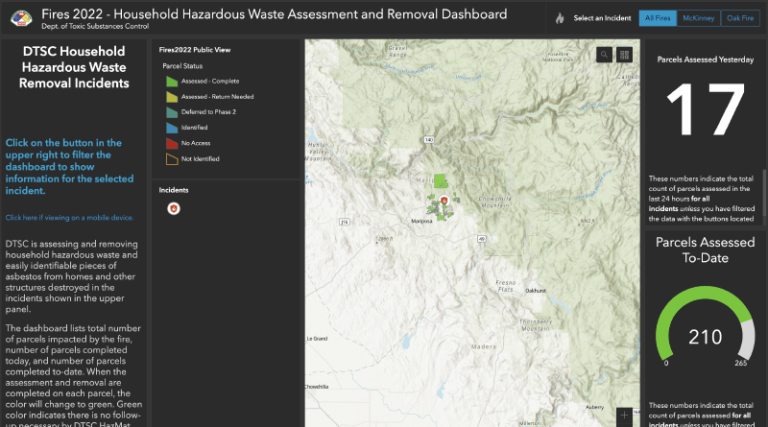Click the flame icon beside Select an Incident
The width and height of the screenshot is (768, 427).
(x=559, y=18)
